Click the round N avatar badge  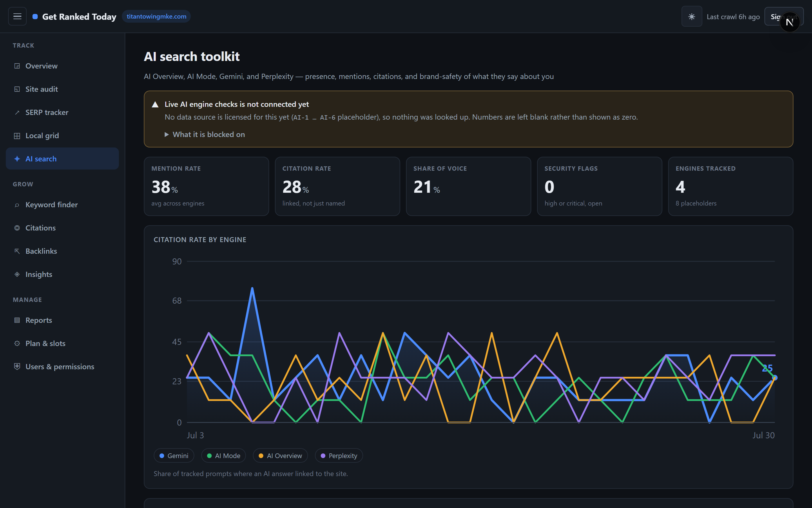pos(789,22)
